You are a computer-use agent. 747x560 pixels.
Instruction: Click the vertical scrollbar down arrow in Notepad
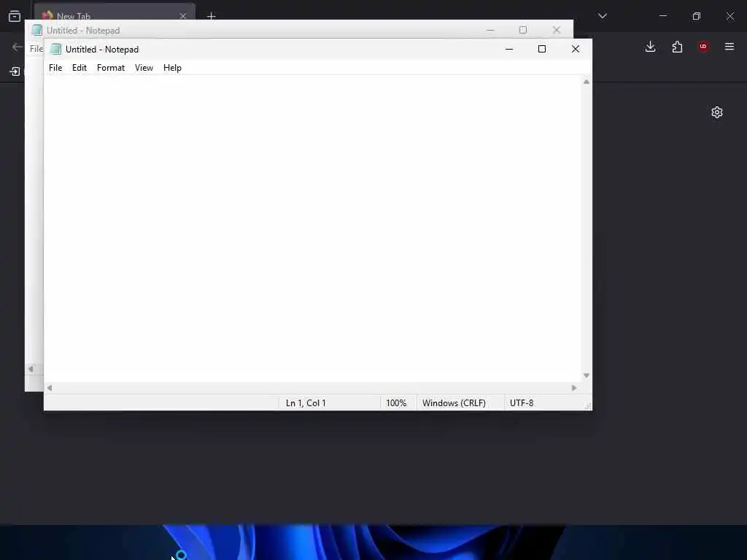[587, 376]
